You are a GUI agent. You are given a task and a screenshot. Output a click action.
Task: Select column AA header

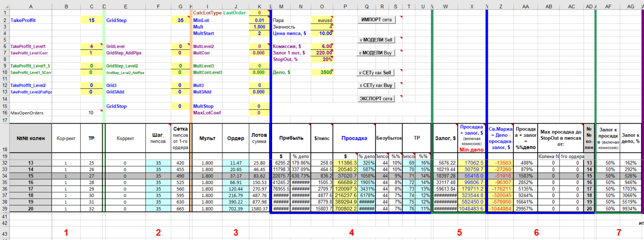pos(526,5)
